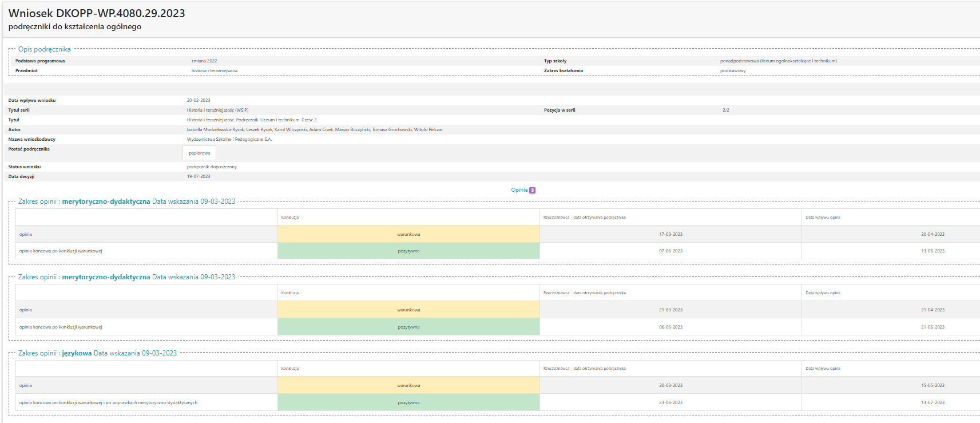Viewport: 980px width, 423px height.
Task: Click the authors list starting with Izabella Modzelewska-Rysak
Action: coord(315,129)
